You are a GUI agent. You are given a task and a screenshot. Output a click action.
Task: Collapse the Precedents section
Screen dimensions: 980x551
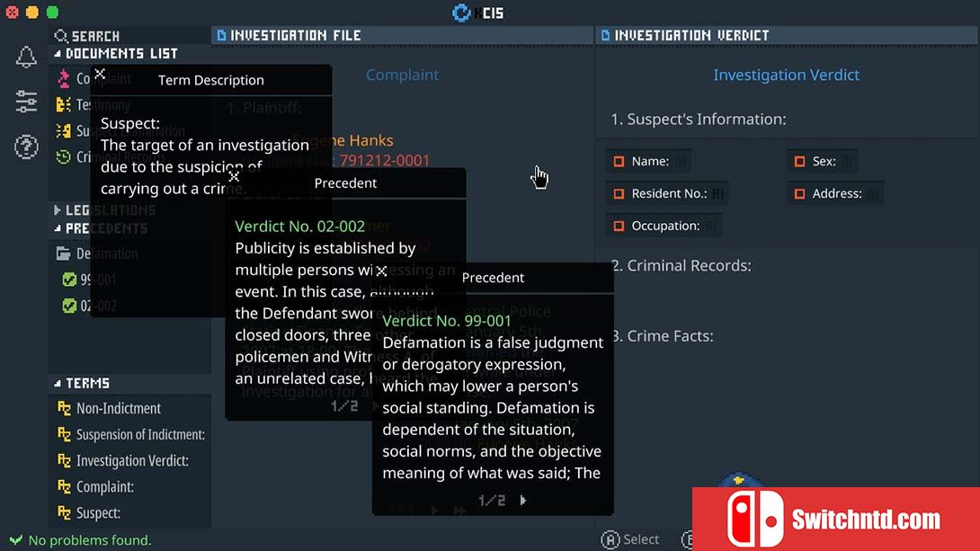(58, 228)
